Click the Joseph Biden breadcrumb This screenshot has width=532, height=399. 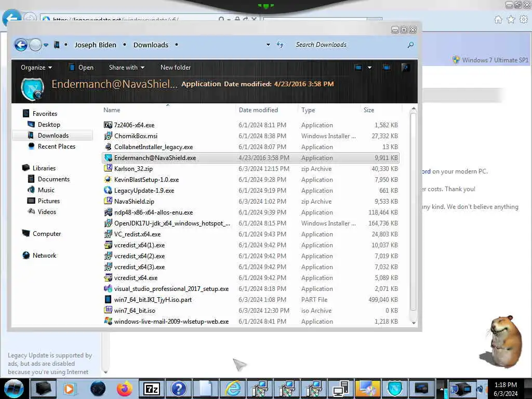point(96,45)
